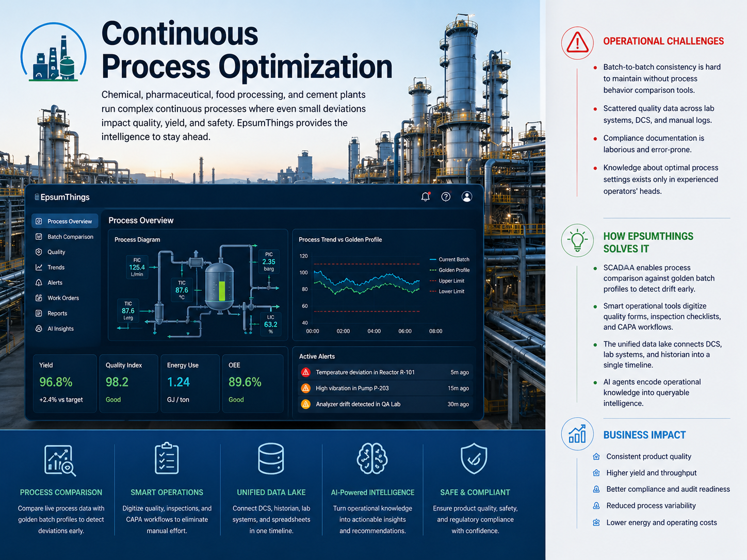Open AI Insights sidebar item
The height and width of the screenshot is (560, 747).
coord(65,328)
